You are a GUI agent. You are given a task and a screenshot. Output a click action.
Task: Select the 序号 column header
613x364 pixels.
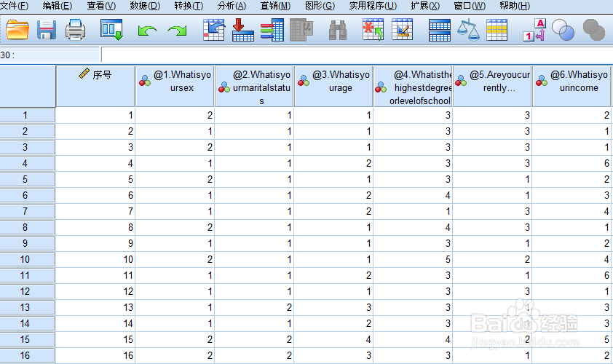pyautogui.click(x=95, y=86)
